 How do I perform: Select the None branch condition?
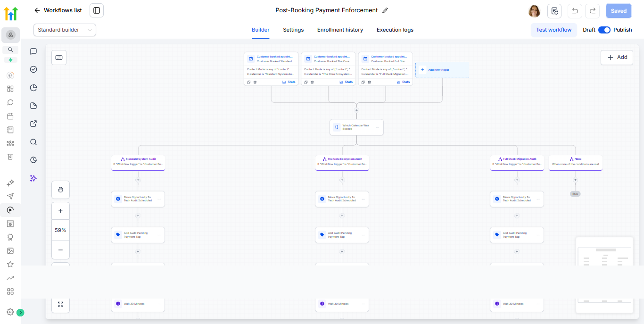coord(576,162)
